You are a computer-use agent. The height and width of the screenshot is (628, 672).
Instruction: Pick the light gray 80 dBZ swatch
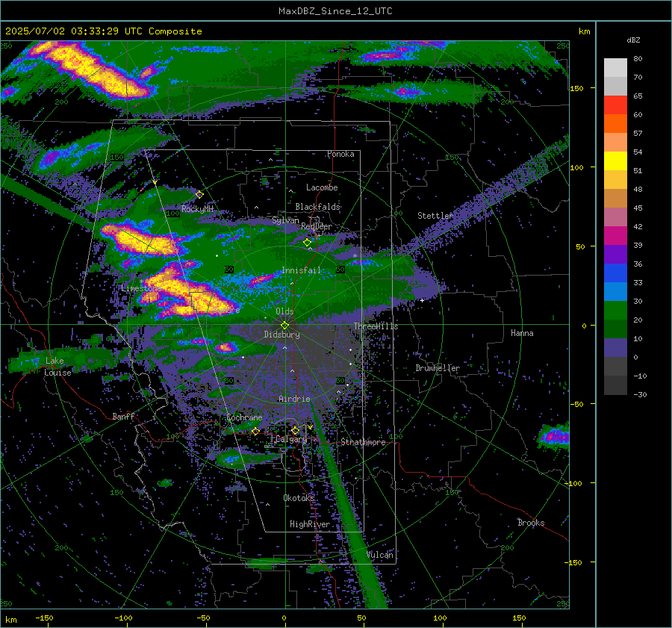[x=615, y=67]
